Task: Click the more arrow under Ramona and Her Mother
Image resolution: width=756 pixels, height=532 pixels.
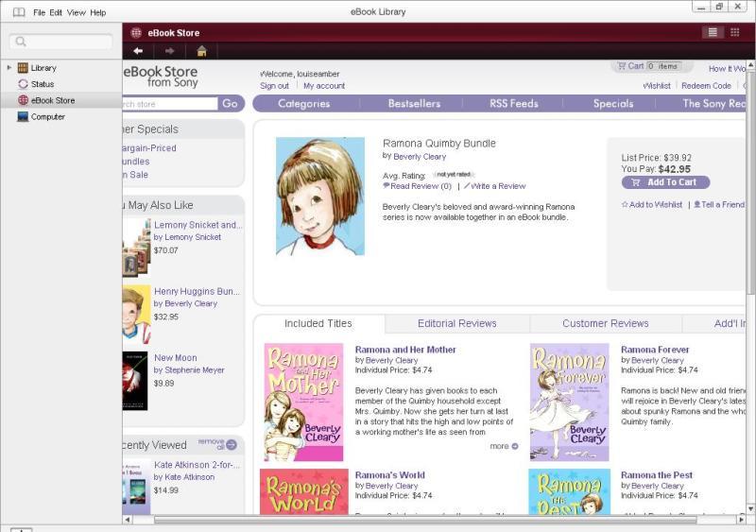Action: click(x=515, y=446)
